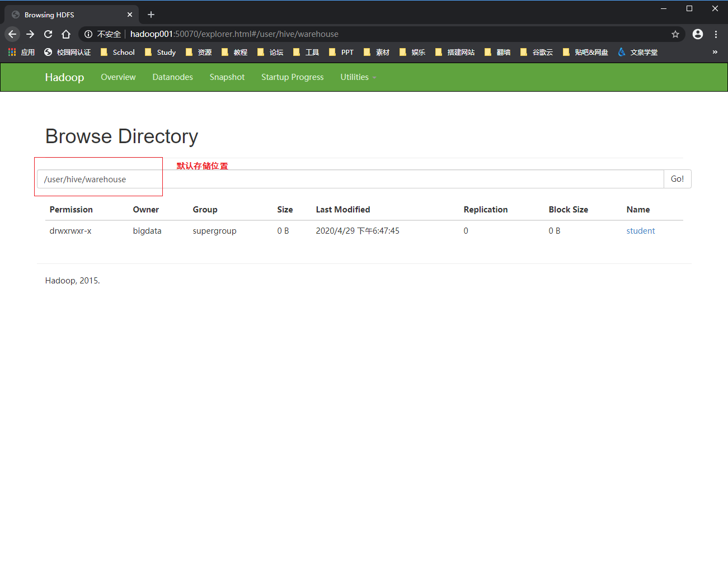Open the Overview nav item
This screenshot has width=728, height=577.
point(118,77)
